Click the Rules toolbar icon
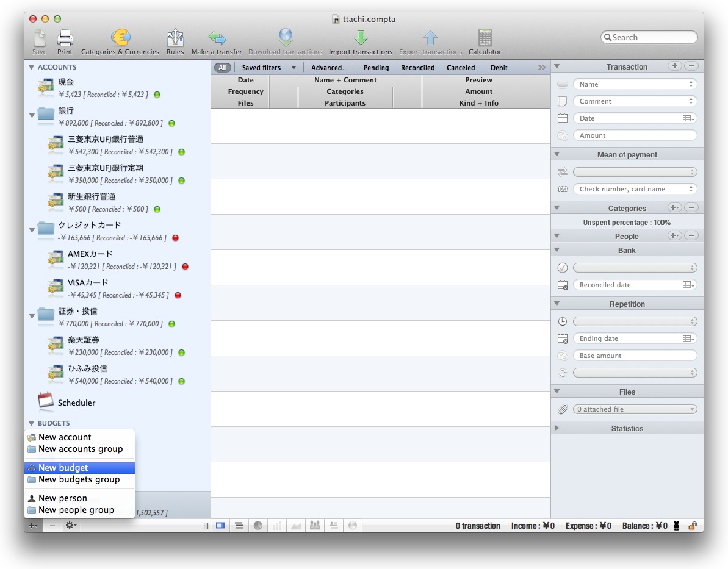Image resolution: width=728 pixels, height=569 pixels. click(175, 41)
